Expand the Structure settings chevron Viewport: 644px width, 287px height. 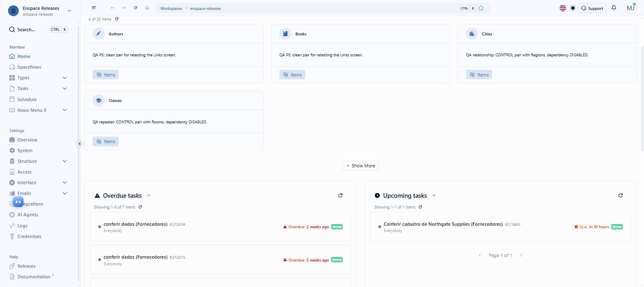(64, 161)
